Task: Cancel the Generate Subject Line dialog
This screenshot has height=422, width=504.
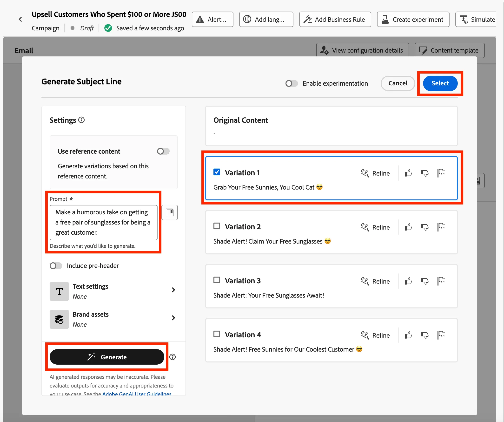Action: point(398,83)
